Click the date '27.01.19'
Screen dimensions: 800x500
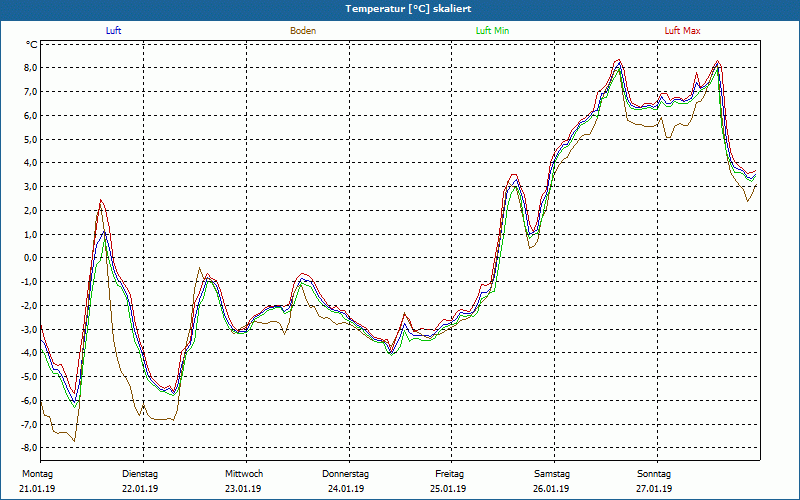click(654, 489)
